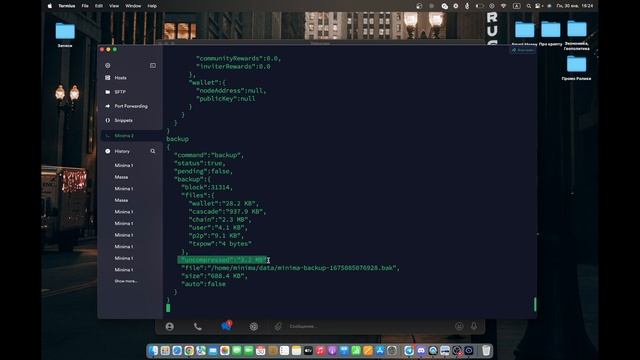Open the File menu
Screen dimensions: 640x360
point(85,6)
